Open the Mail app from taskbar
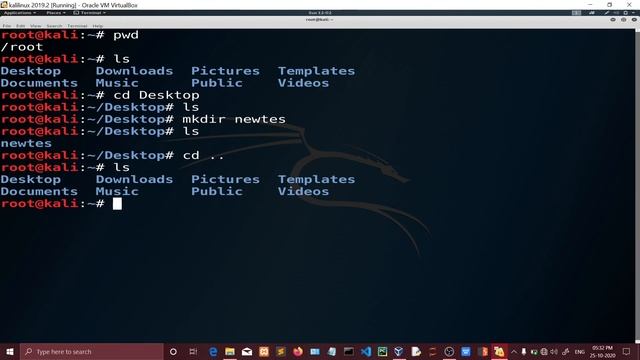The width and height of the screenshot is (640, 360). 247,351
